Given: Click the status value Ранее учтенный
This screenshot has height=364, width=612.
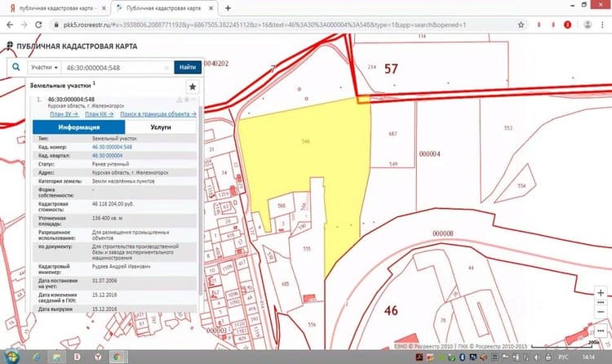Looking at the screenshot, I should (110, 164).
